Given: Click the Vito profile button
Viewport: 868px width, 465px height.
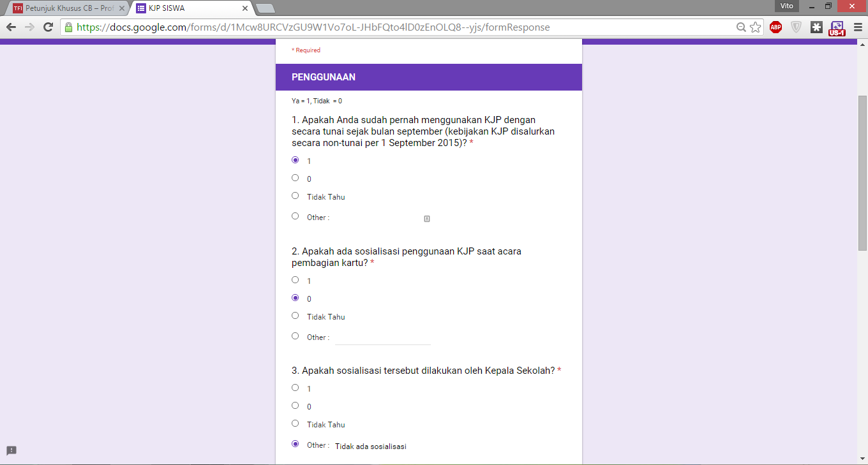Looking at the screenshot, I should [x=786, y=6].
